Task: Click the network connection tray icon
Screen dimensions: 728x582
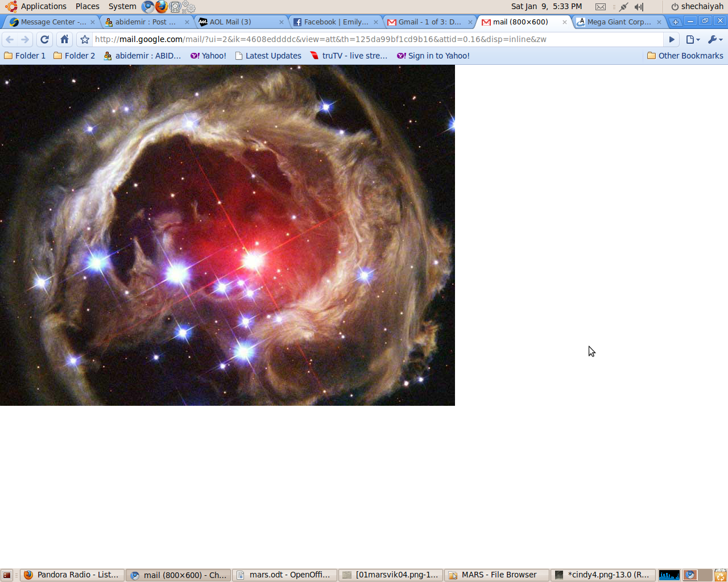Action: pos(624,7)
